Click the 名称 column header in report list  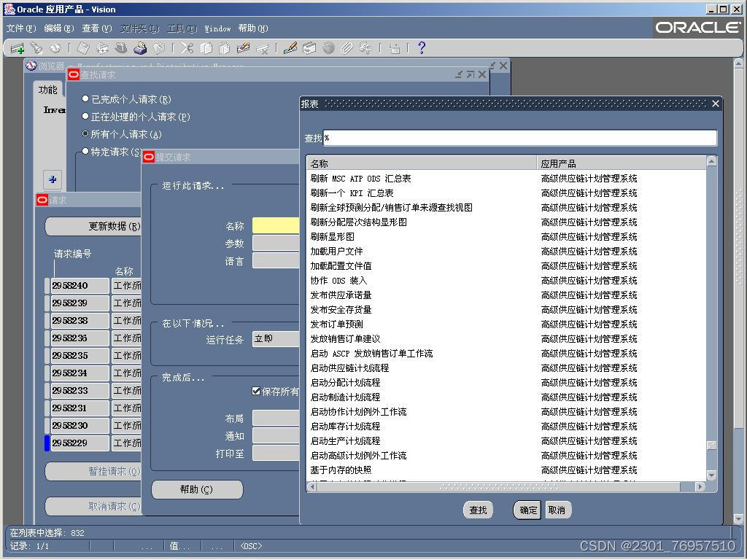(422, 164)
